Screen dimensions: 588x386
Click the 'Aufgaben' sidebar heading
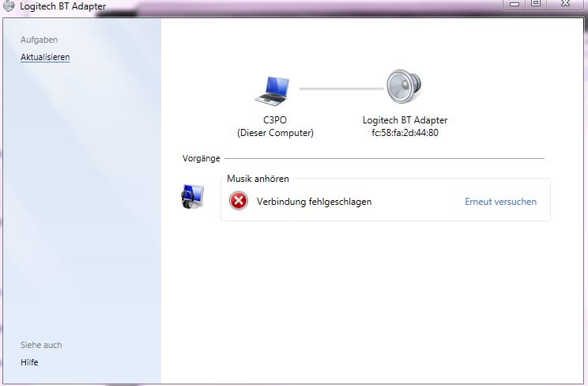39,40
